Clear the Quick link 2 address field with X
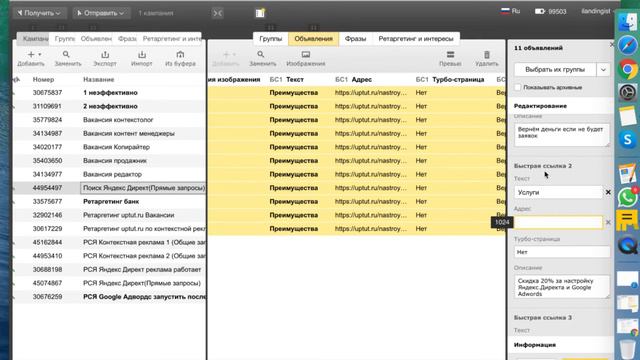The width and height of the screenshot is (640, 360). coord(608,222)
